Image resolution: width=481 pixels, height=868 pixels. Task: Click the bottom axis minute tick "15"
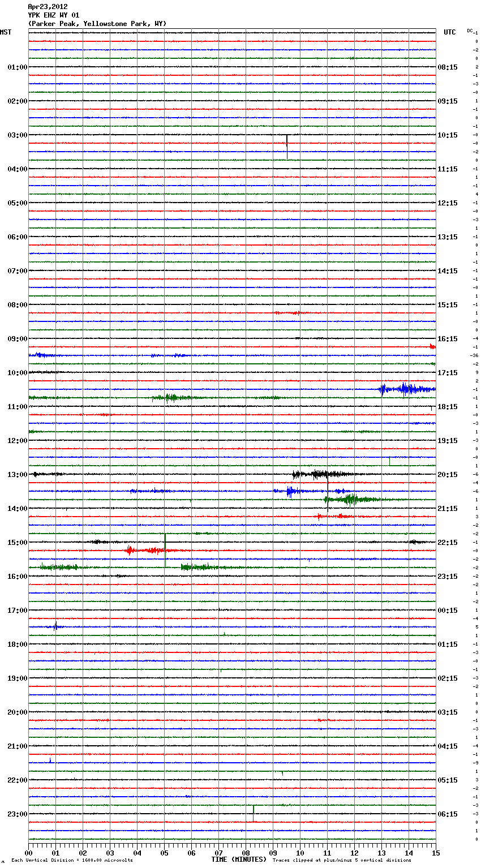pyautogui.click(x=436, y=853)
